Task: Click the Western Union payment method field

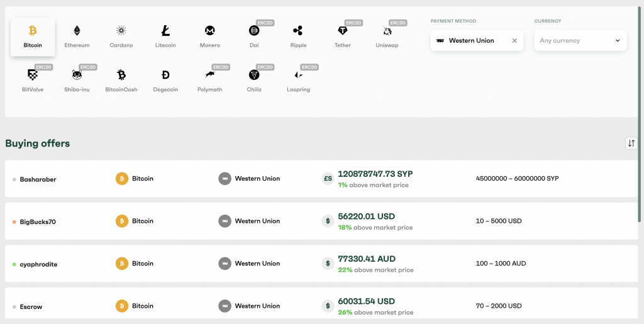Action: 470,41
